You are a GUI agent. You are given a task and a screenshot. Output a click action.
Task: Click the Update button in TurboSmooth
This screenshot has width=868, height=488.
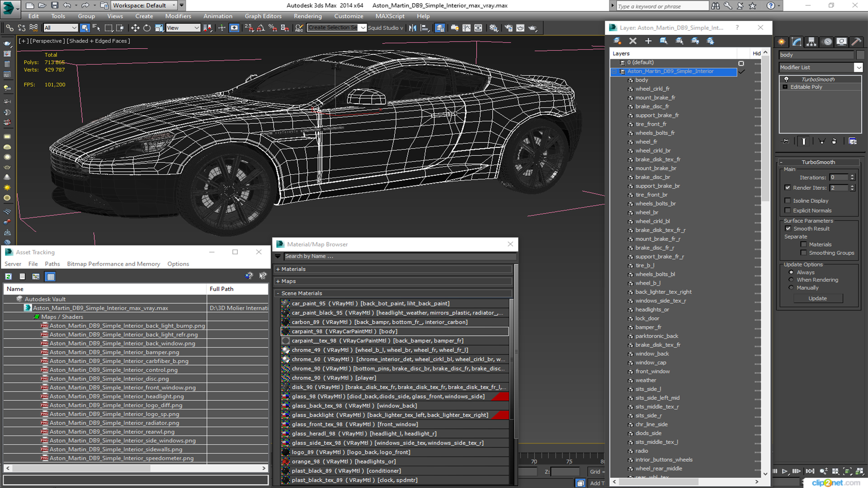[817, 298]
